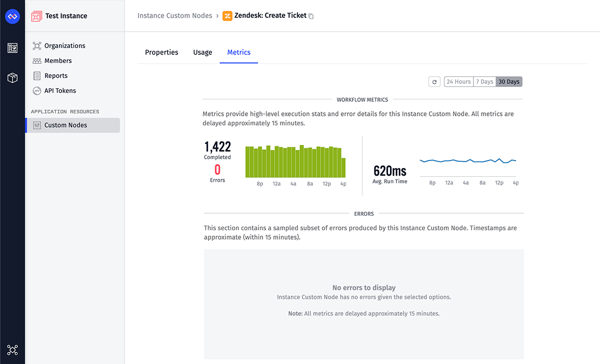Image resolution: width=600 pixels, height=364 pixels.
Task: Click the APPLICATION RESOURCES label
Action: pyautogui.click(x=65, y=112)
